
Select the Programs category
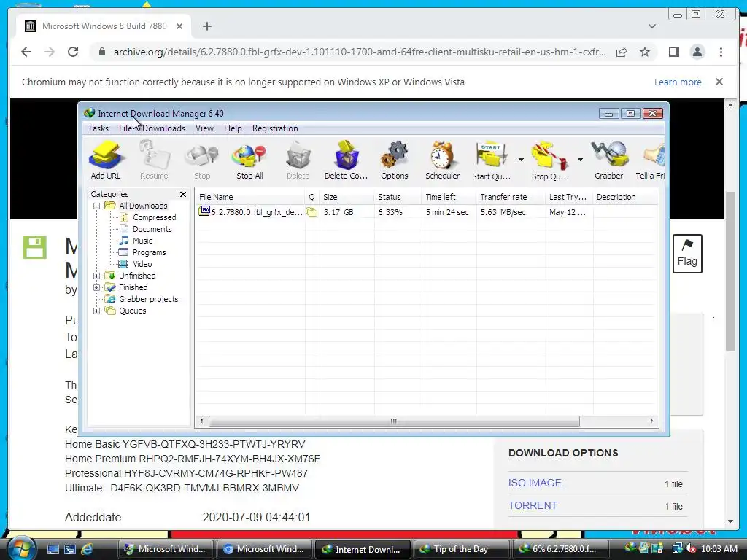[x=149, y=252]
